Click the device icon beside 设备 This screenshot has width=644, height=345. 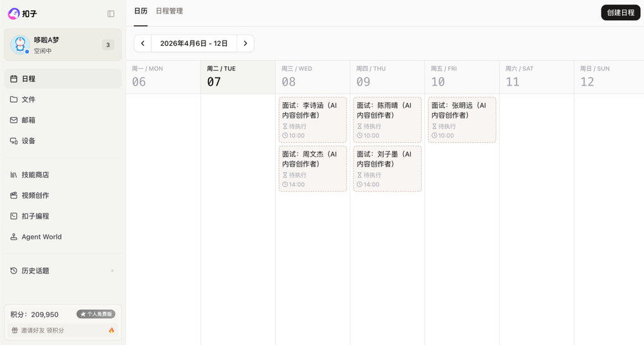(x=14, y=141)
